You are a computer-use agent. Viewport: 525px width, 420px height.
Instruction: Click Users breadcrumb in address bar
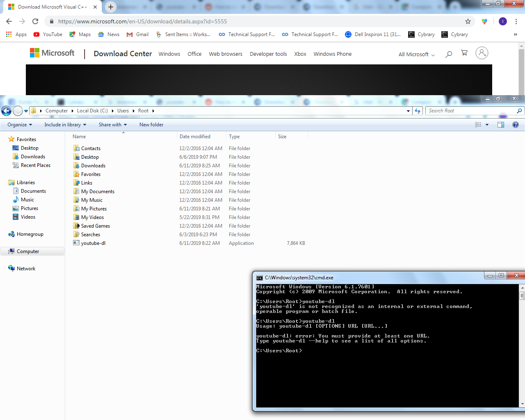pos(123,111)
